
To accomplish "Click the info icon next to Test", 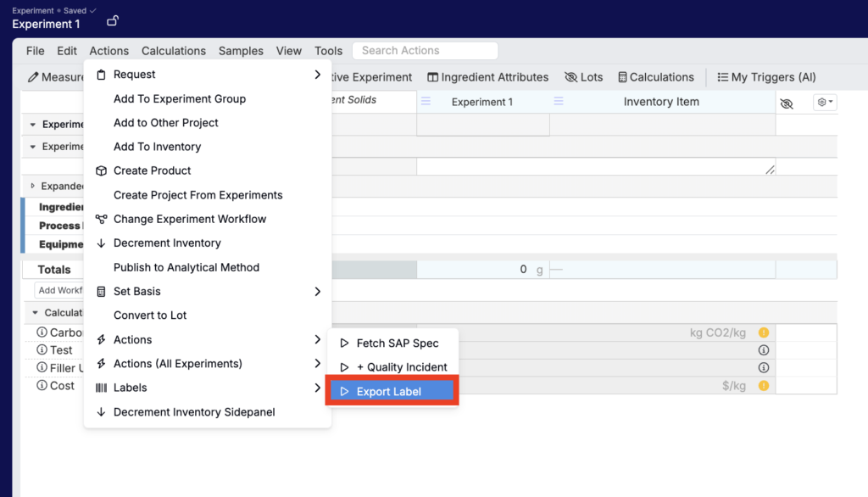I will click(x=42, y=349).
